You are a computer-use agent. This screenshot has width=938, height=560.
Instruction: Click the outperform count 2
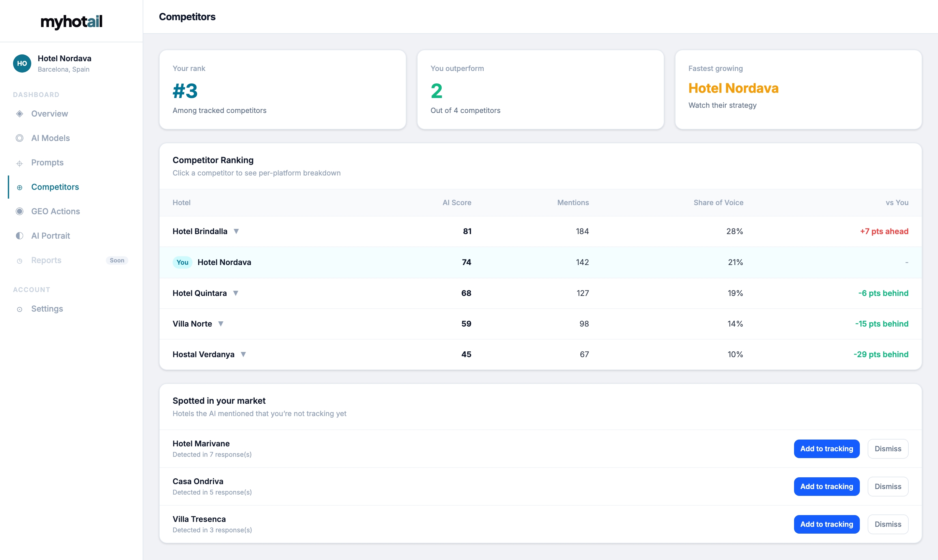[436, 91]
